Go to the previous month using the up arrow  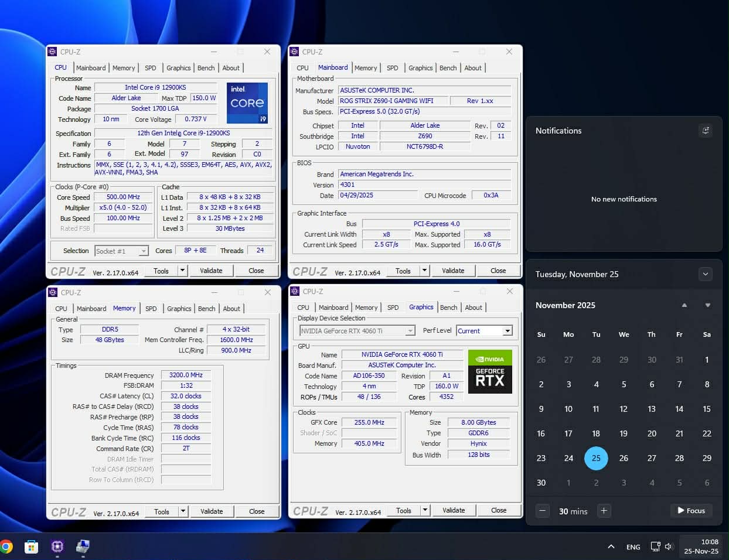(x=684, y=305)
